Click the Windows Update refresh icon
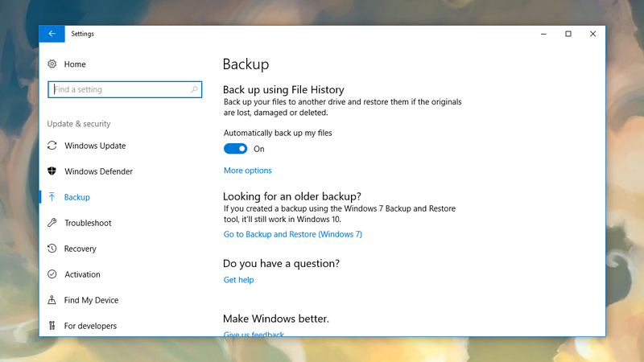 pos(52,146)
